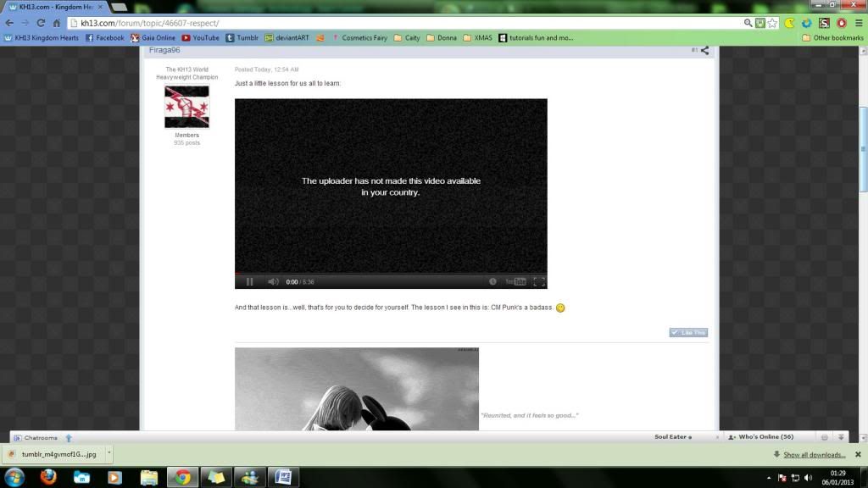Pause the embedded YouTube video

(x=249, y=282)
